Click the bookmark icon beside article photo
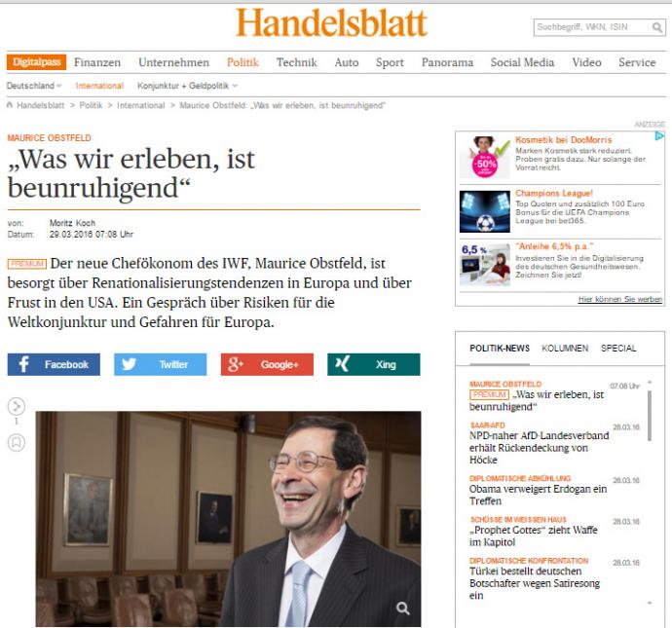Viewport: 672px width, 628px height. tap(17, 442)
